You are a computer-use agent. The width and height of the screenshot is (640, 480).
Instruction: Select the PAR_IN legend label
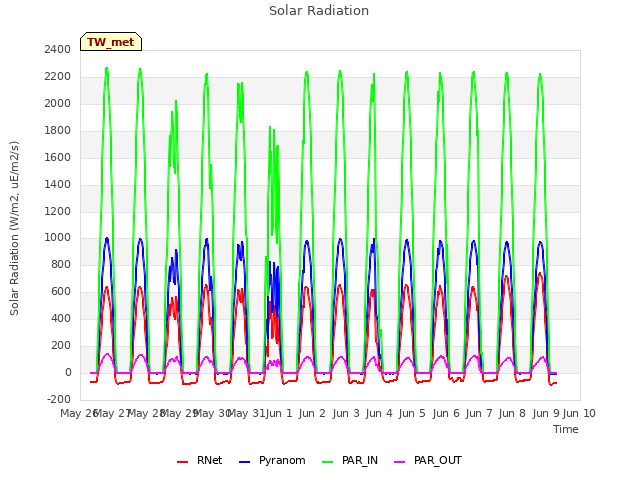360,460
